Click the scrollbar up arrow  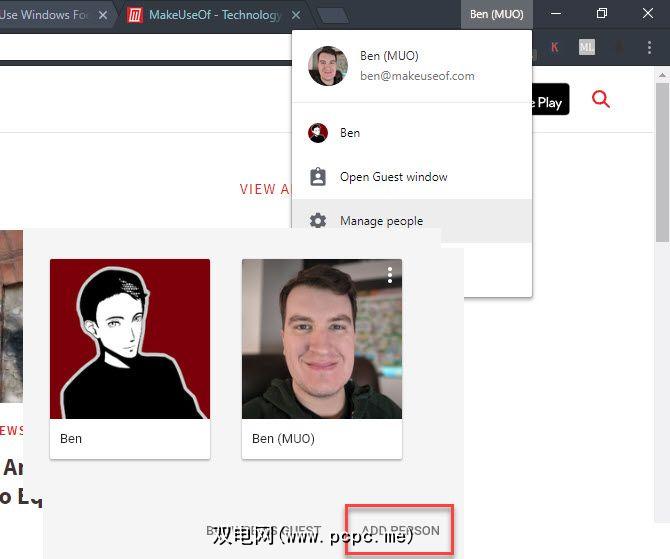(x=663, y=75)
